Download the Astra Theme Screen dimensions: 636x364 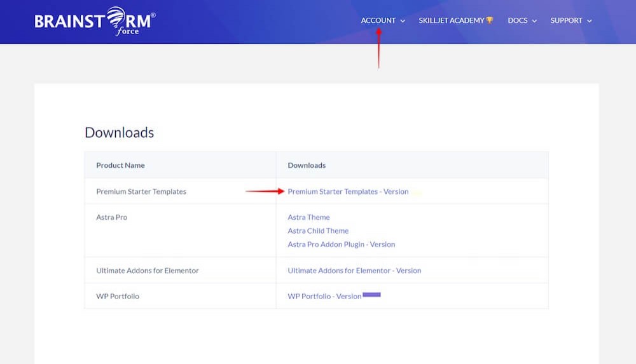[308, 217]
